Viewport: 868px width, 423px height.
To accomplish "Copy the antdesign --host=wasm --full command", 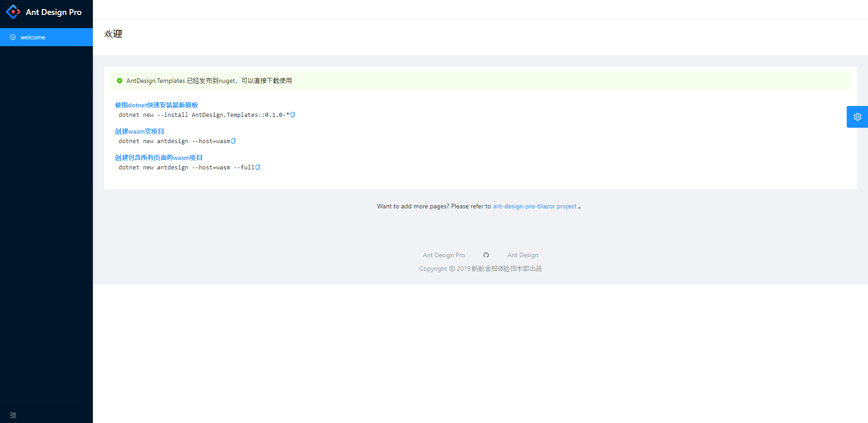I will [x=258, y=167].
